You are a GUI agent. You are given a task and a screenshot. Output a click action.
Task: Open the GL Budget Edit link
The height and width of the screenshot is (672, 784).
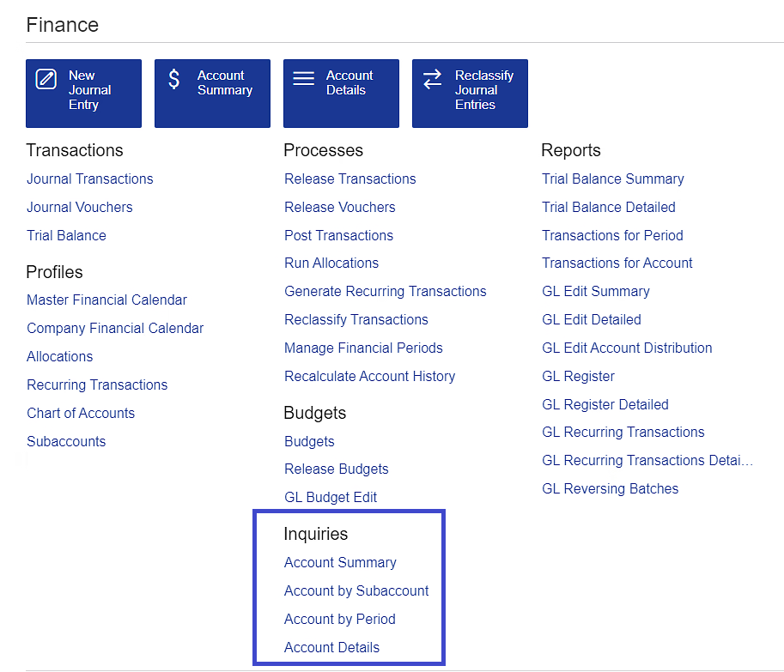331,497
